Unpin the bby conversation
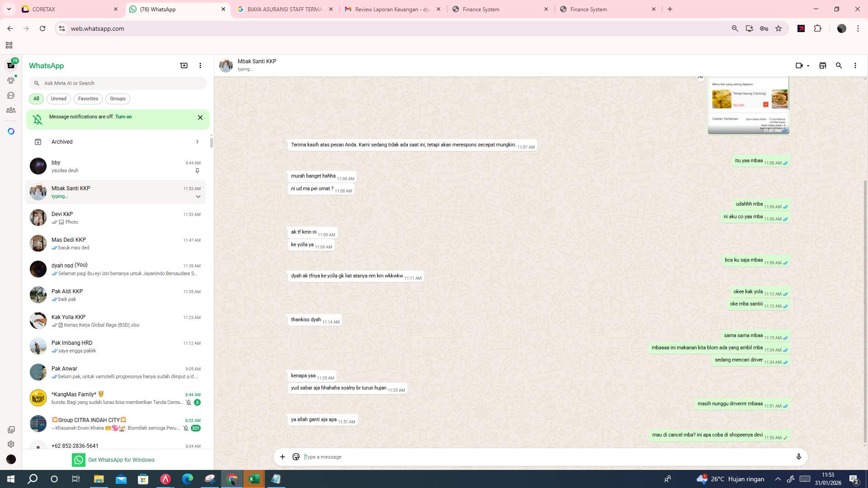 (x=197, y=171)
